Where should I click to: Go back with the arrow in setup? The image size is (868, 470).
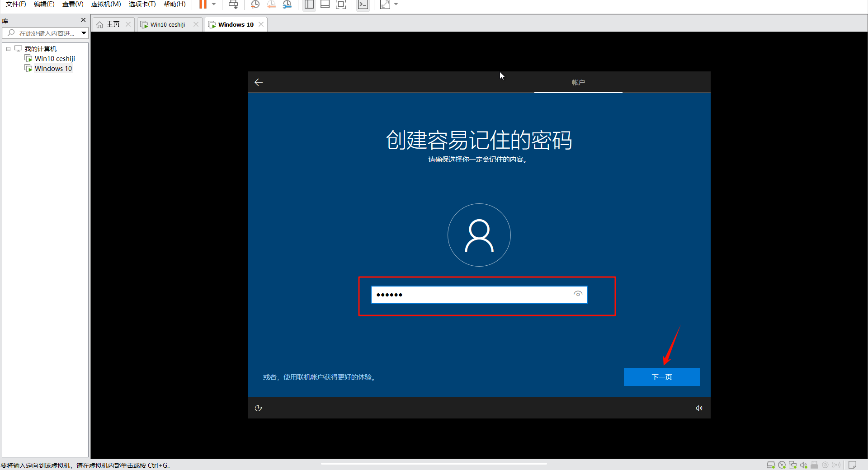coord(259,82)
